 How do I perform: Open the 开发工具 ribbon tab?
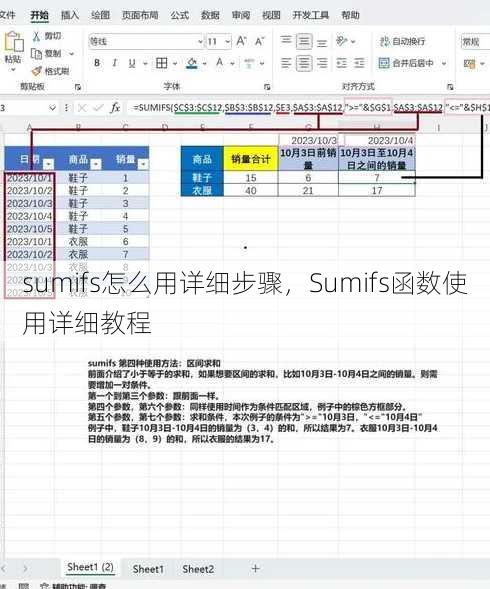tap(311, 15)
